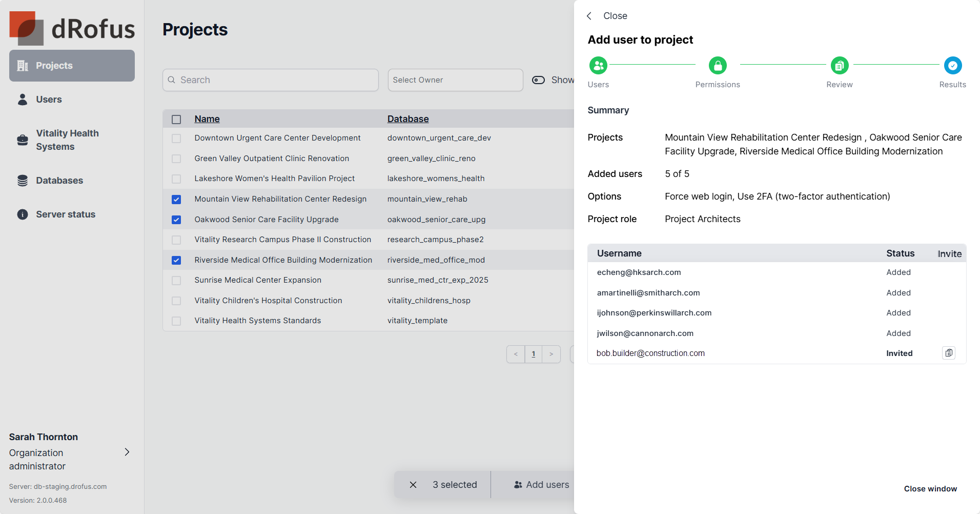980x514 pixels.
Task: Copy invite link for bob.builder@construction.com
Action: pos(948,353)
